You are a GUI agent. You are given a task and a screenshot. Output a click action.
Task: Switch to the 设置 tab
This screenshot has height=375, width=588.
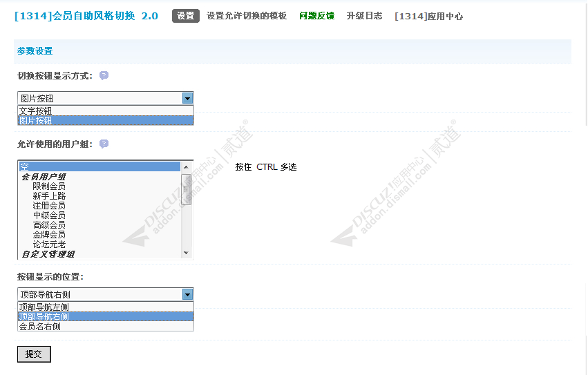click(x=186, y=16)
